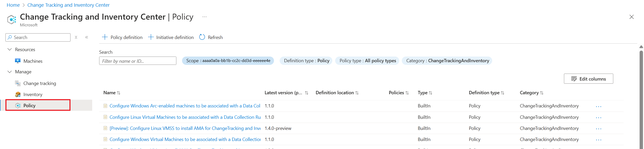Sort by Name using its arrows icon
Screen dimensions: 644x149
pyautogui.click(x=119, y=93)
